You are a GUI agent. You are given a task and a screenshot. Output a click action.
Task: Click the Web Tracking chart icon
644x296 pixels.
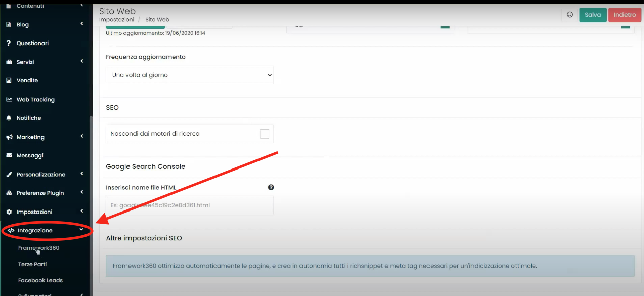[9, 100]
